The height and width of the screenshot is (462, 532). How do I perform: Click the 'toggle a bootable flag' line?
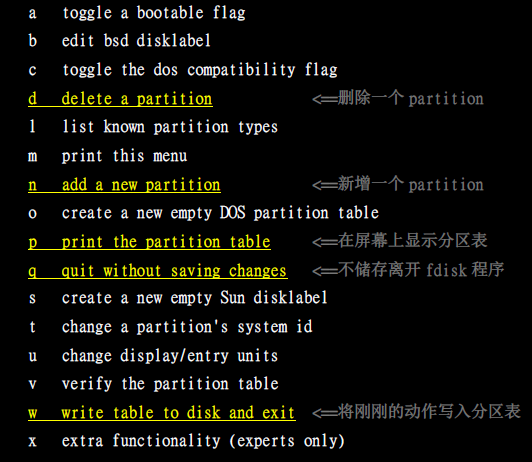tap(137, 13)
